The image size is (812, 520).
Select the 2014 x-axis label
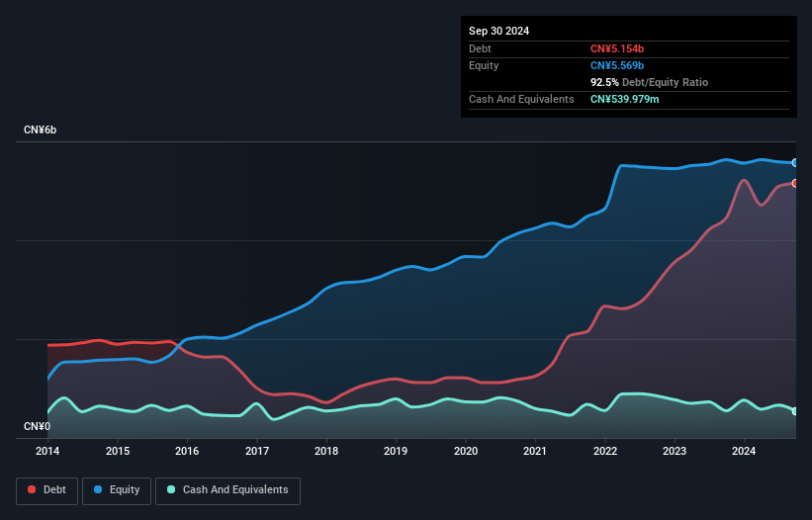[47, 451]
